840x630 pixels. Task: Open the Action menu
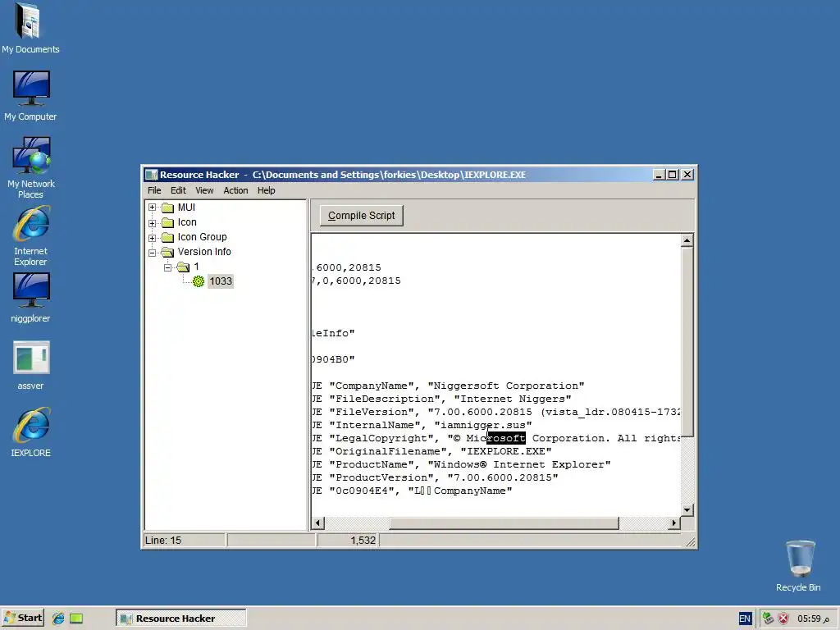pyautogui.click(x=235, y=190)
